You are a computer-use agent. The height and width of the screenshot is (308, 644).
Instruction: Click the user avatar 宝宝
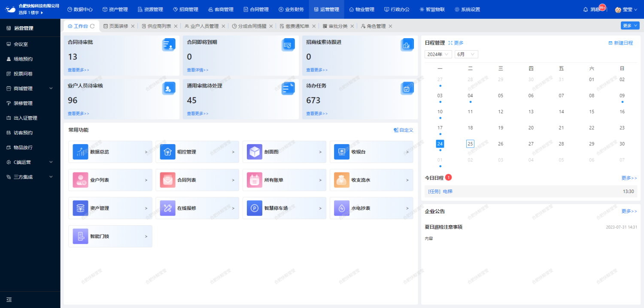pyautogui.click(x=618, y=9)
